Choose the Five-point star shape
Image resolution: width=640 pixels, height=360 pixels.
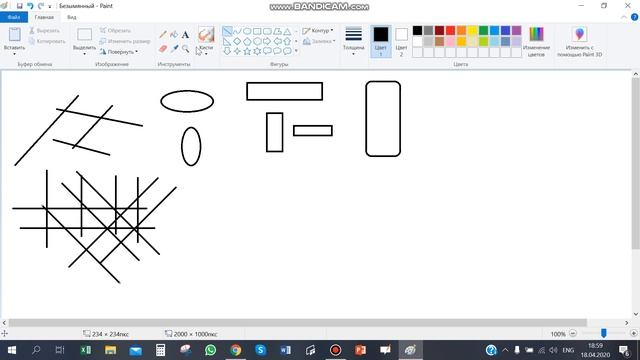point(247,51)
